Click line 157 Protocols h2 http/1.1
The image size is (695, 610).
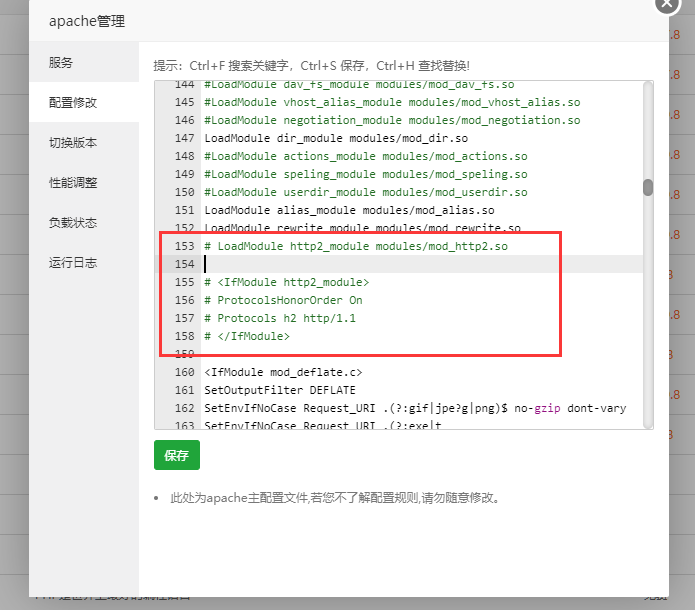(x=280, y=318)
